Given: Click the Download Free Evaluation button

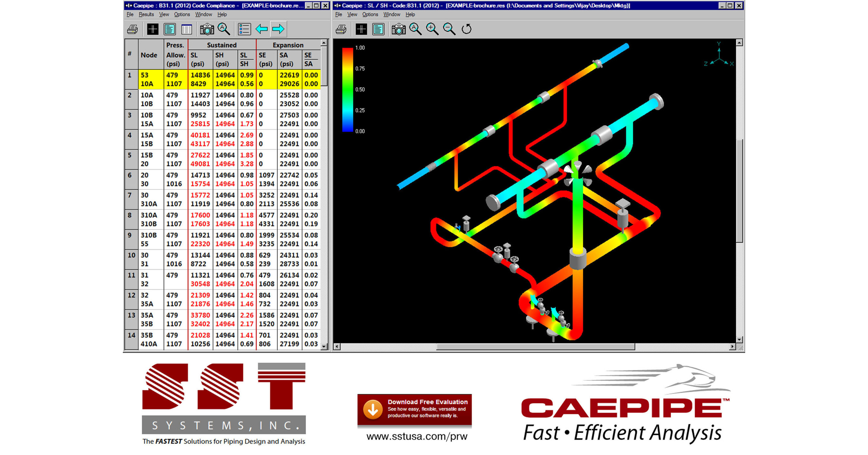Looking at the screenshot, I should [415, 409].
